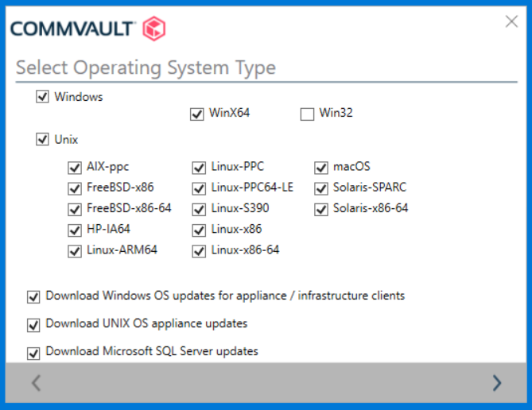Toggle Solaris-x86-64 checkbox
The image size is (532, 410).
click(321, 209)
